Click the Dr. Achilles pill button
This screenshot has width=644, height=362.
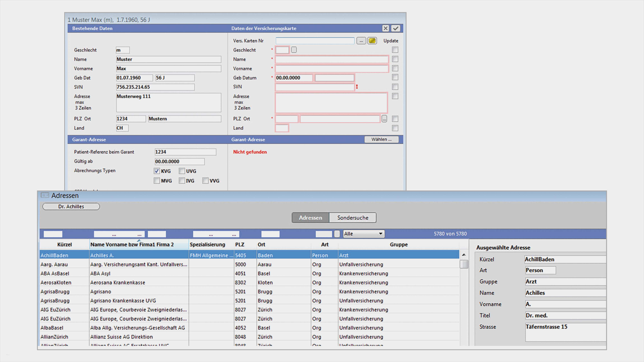tap(71, 206)
